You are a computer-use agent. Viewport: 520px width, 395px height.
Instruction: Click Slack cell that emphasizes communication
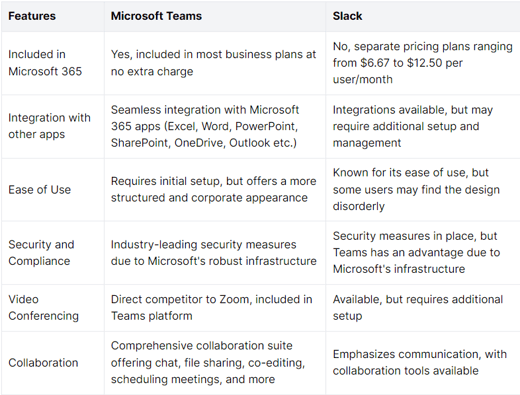click(420, 362)
